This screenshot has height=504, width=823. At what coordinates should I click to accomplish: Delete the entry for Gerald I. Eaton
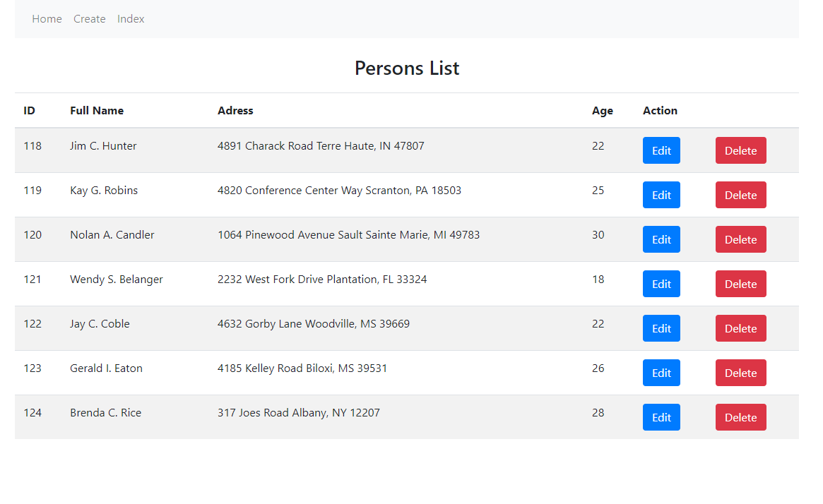pos(740,372)
